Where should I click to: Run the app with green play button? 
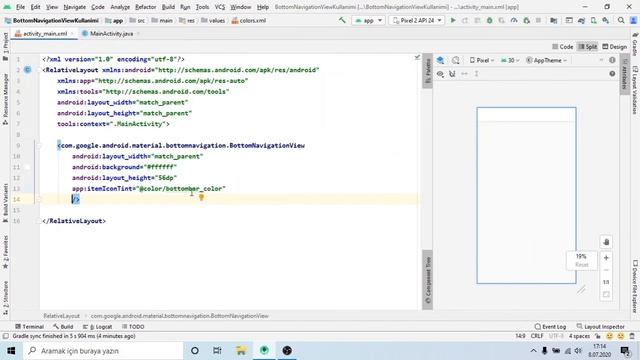click(x=453, y=20)
